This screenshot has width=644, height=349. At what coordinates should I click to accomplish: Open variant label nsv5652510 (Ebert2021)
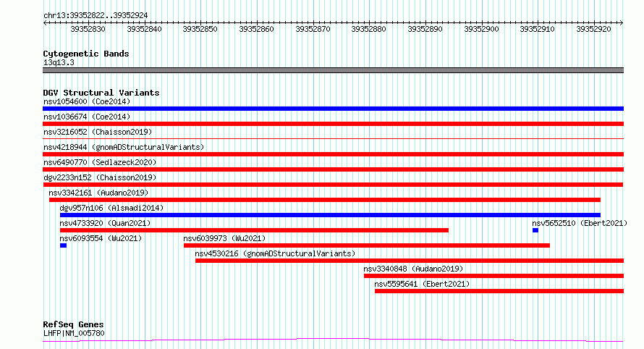pos(580,223)
